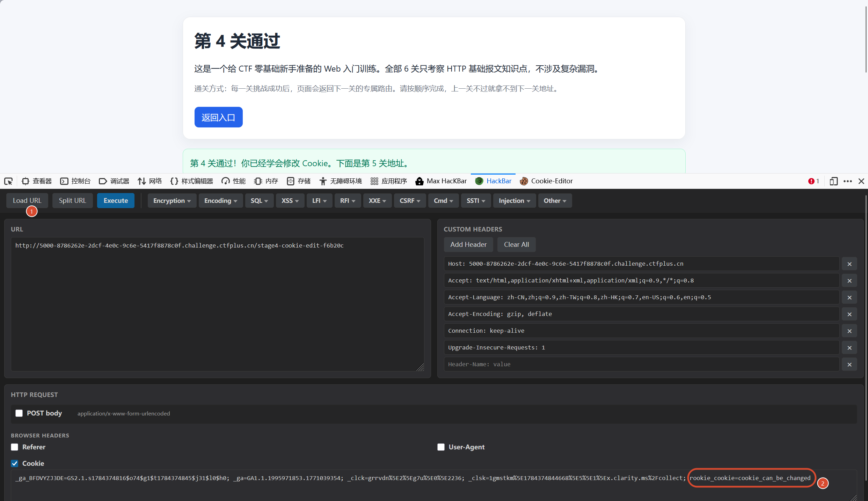
Task: Click the red error count indicator
Action: pos(814,181)
